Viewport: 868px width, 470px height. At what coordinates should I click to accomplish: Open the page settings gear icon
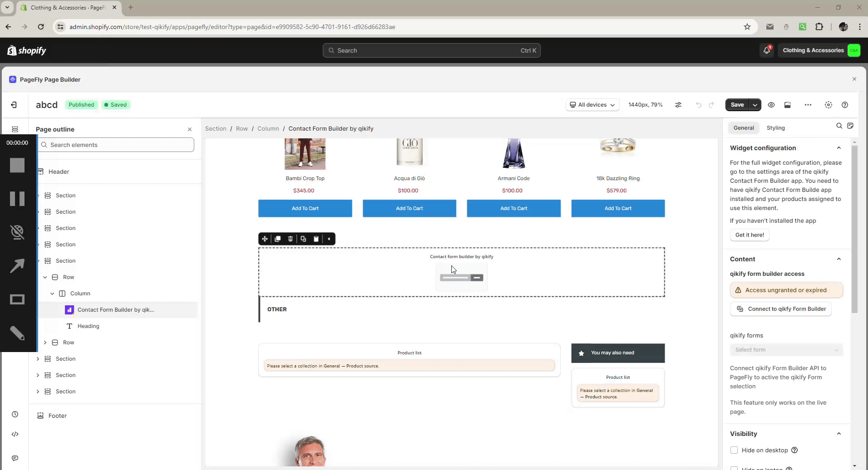coord(829,105)
